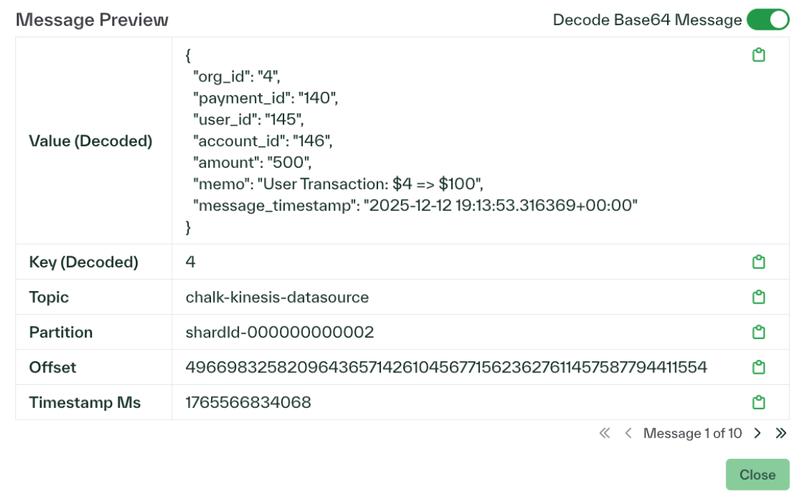Screen dimensions: 812x504
Task: Copy the Timestamp Ms value to clipboard
Action: tap(758, 402)
